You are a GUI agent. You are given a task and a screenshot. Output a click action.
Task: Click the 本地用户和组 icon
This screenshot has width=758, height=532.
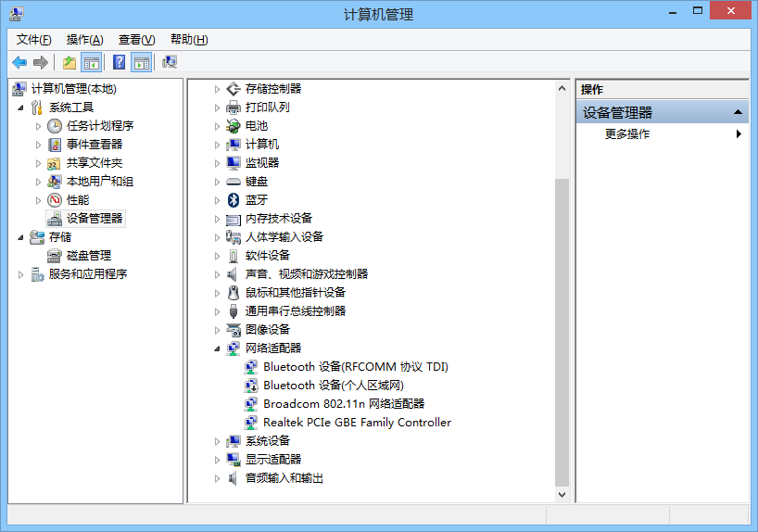click(x=55, y=182)
